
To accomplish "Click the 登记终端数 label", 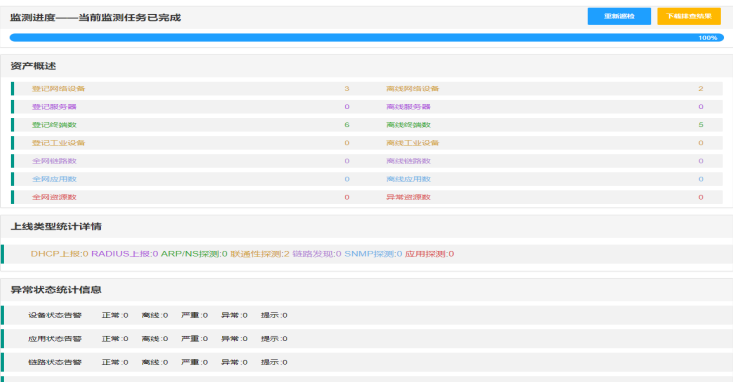I will (54, 125).
